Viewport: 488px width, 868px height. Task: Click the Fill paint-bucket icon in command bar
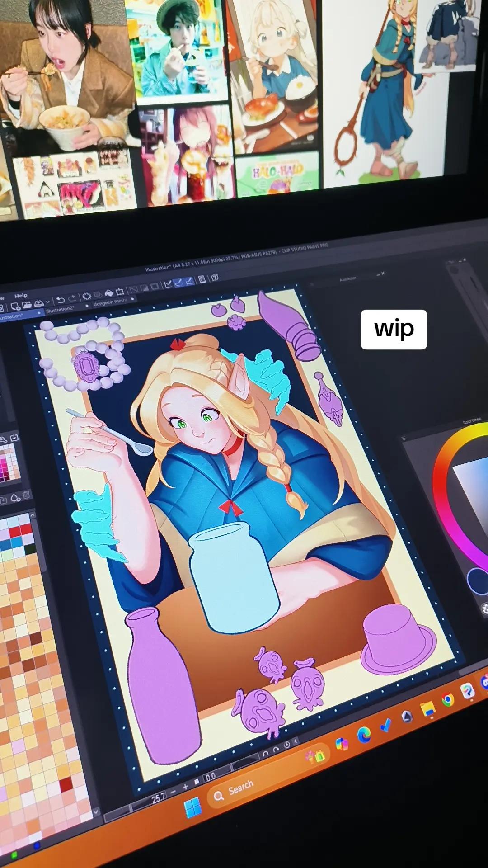109,293
